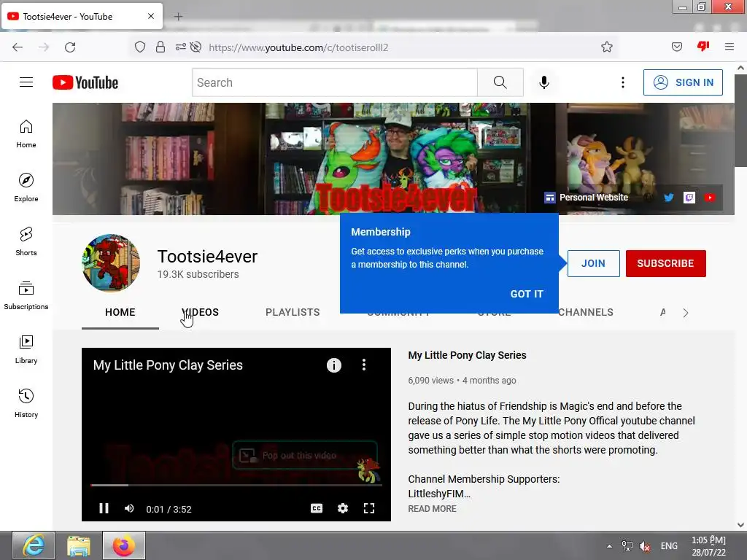Save page to Pocket
Viewport: 747px width, 560px height.
[676, 47]
